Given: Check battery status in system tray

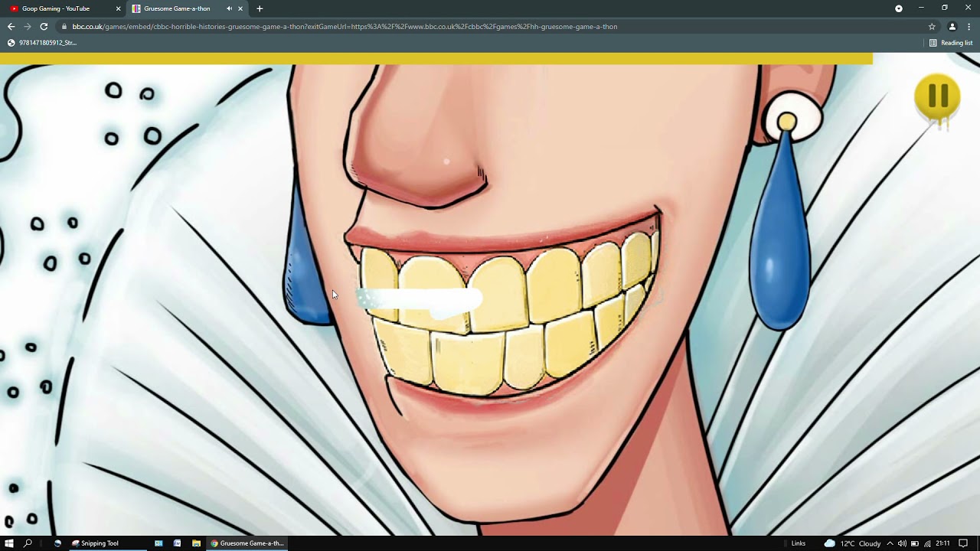Looking at the screenshot, I should click(x=914, y=543).
